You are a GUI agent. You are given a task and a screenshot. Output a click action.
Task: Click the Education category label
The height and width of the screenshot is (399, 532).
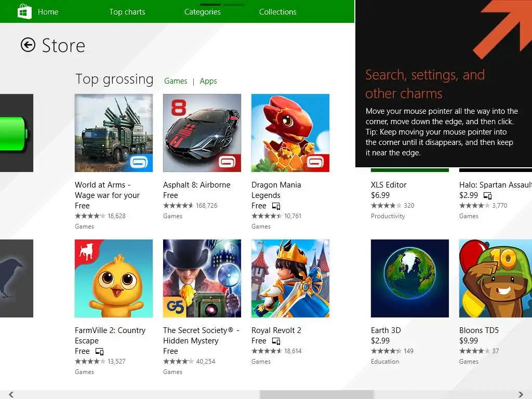click(x=385, y=362)
